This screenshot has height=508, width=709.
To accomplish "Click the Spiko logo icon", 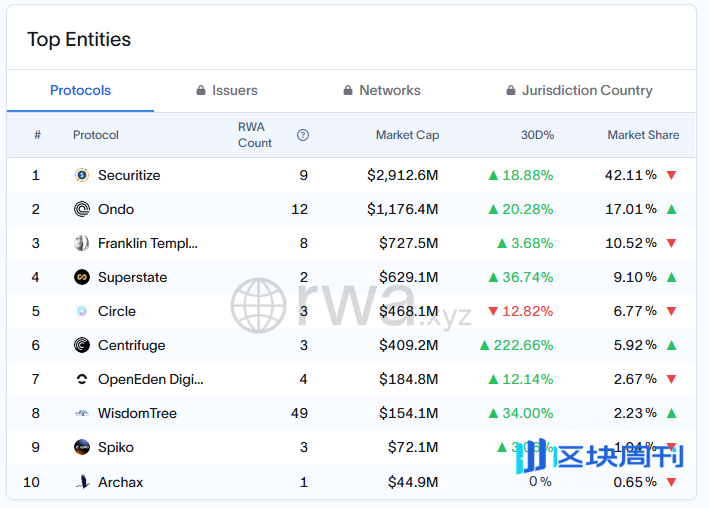I will [82, 447].
